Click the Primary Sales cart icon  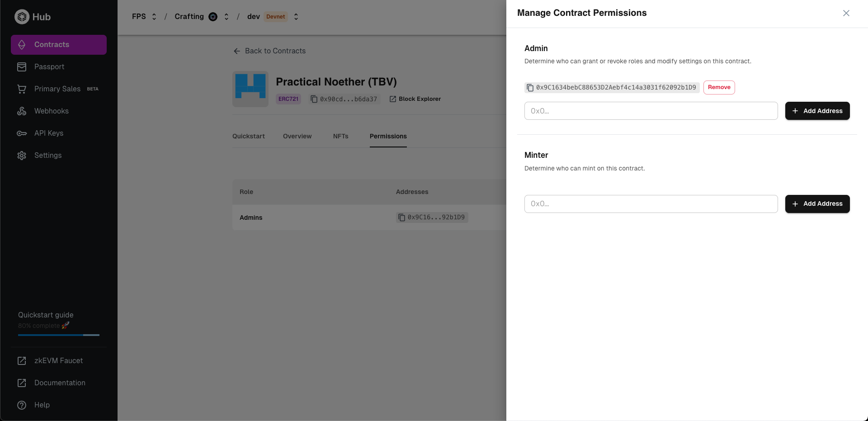22,89
